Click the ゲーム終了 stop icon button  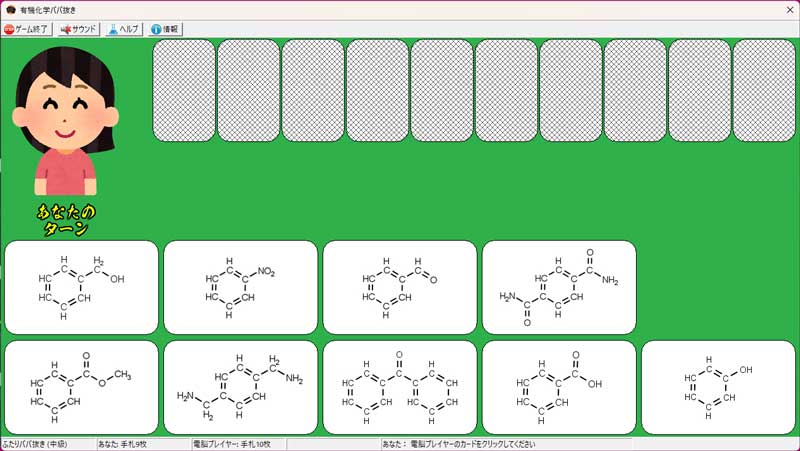pyautogui.click(x=28, y=29)
